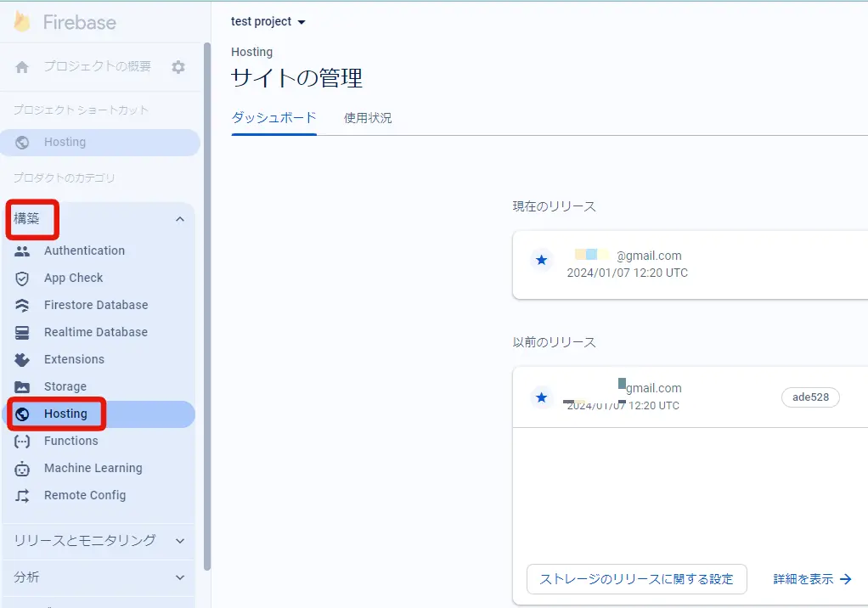Click the Realtime Database icon
Viewport: 868px width, 608px height.
tap(22, 332)
